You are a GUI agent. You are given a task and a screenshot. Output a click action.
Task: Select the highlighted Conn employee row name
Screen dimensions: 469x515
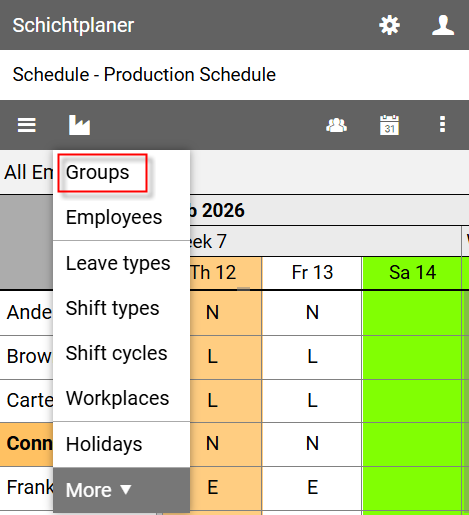pyautogui.click(x=27, y=444)
